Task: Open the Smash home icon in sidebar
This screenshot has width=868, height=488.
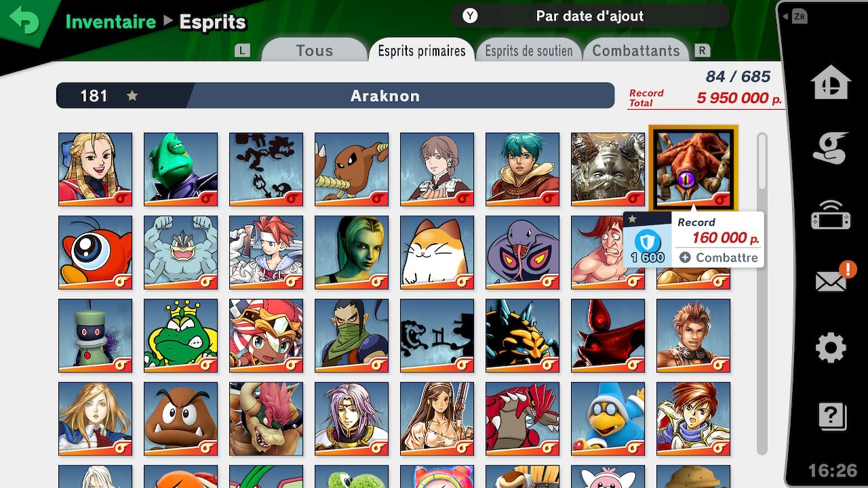Action: click(x=831, y=83)
